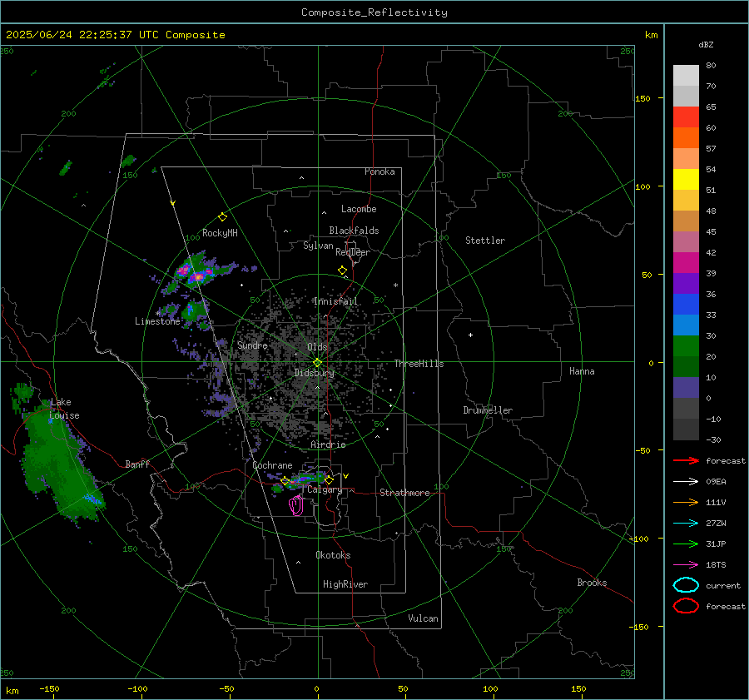Select the magenta 39 dBZ color swatch
This screenshot has width=749, height=700.
click(x=686, y=262)
